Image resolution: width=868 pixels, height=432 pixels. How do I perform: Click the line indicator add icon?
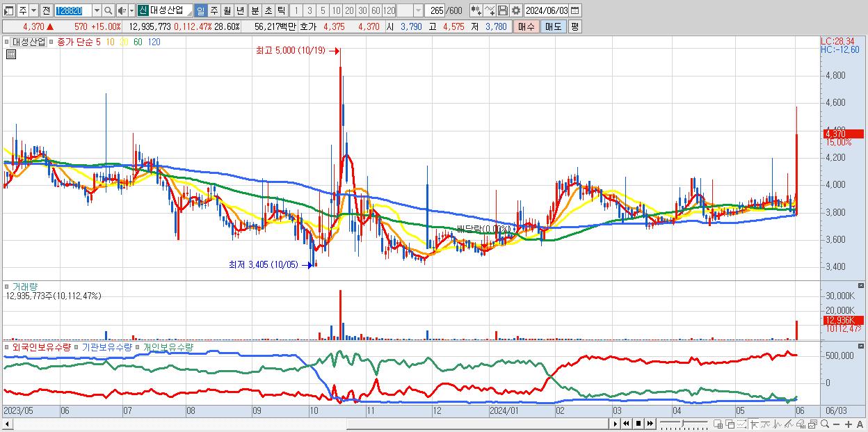(490, 10)
